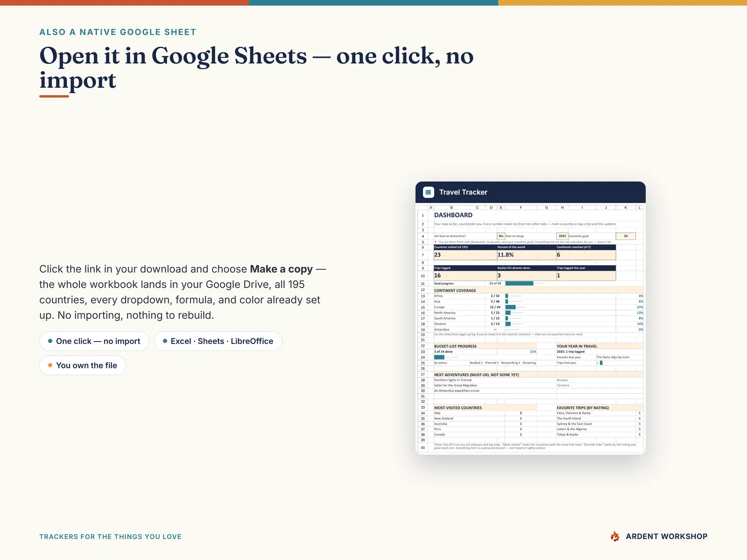
Task: Select the 'No' Antarctica cell
Action: [501, 236]
